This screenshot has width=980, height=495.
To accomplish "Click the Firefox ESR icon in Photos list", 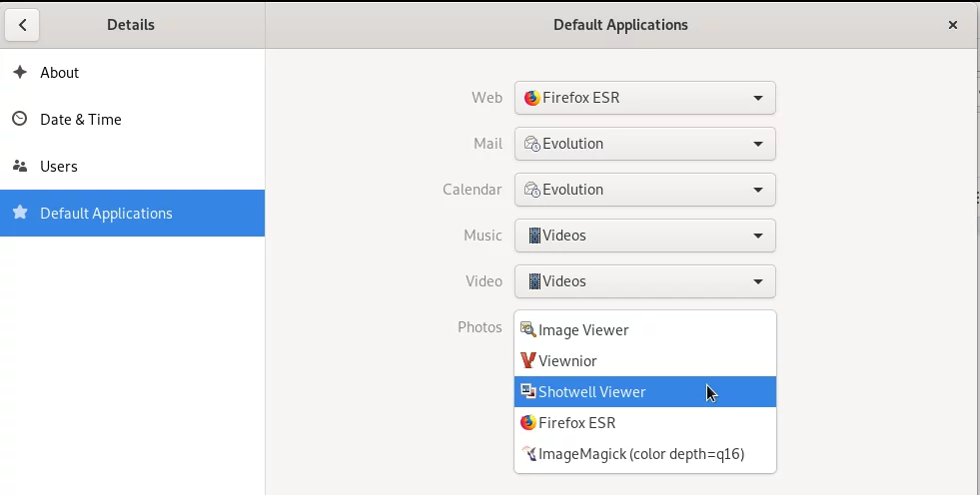I will 528,422.
